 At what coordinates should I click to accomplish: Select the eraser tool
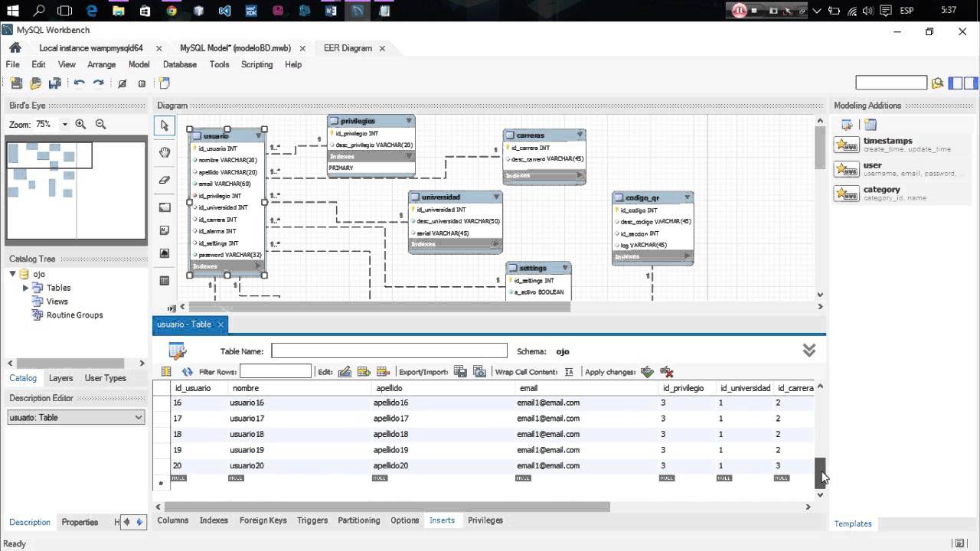(x=164, y=180)
